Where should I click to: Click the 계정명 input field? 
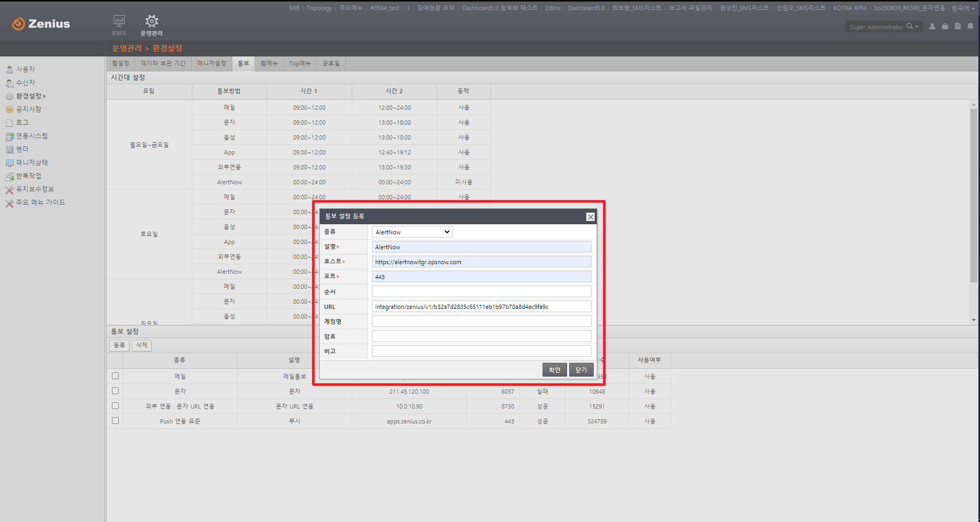[481, 321]
